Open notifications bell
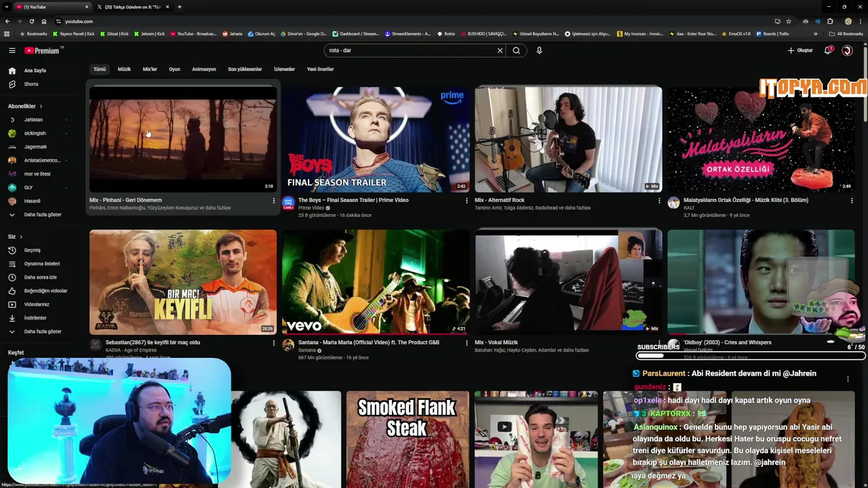Image resolution: width=868 pixels, height=488 pixels. [828, 50]
